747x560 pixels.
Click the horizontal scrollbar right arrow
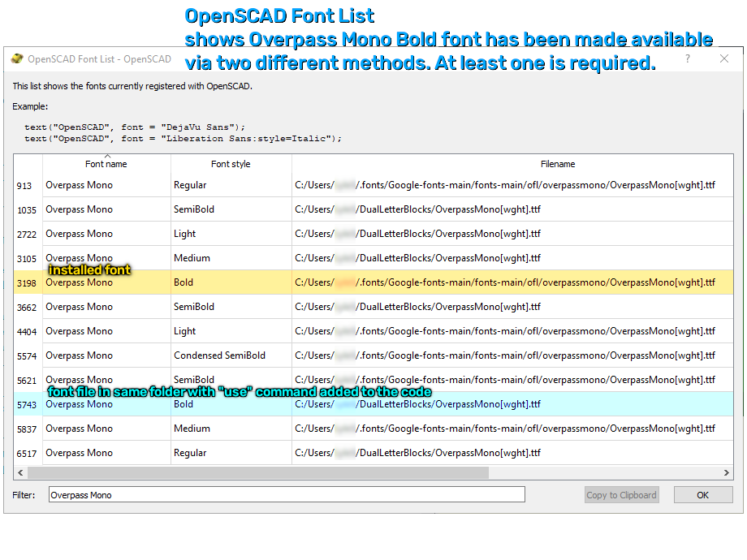(x=727, y=472)
